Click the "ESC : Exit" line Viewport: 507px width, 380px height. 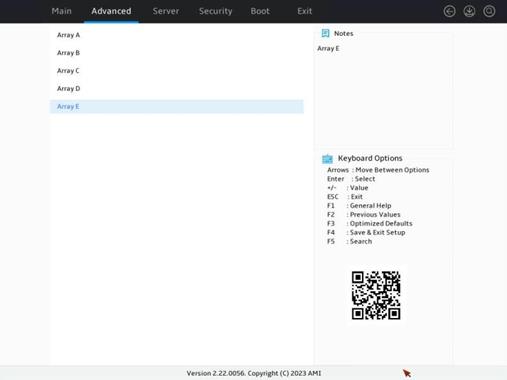(x=345, y=197)
